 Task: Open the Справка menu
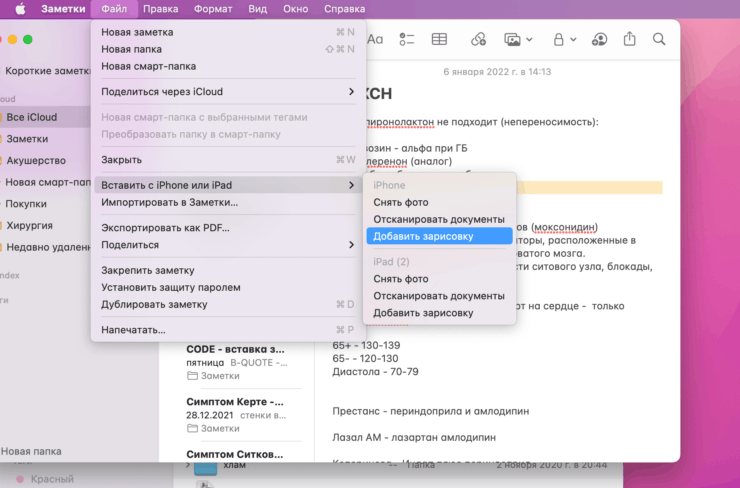[x=345, y=9]
